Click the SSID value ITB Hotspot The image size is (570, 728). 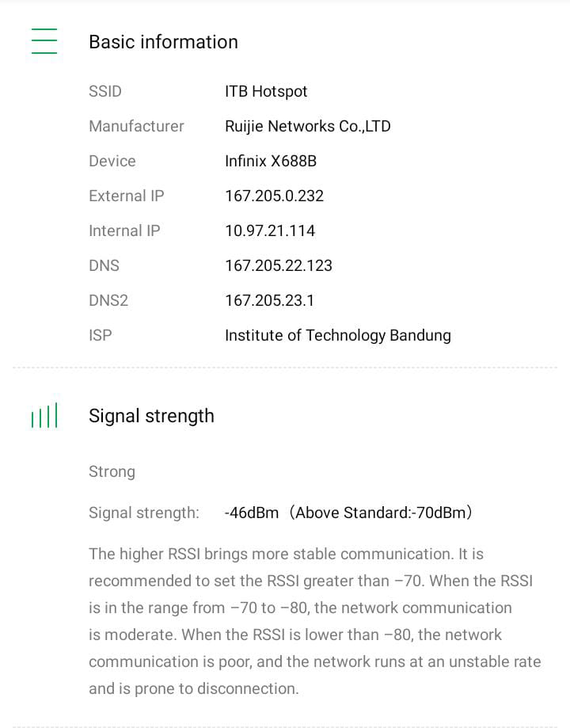[x=266, y=91]
